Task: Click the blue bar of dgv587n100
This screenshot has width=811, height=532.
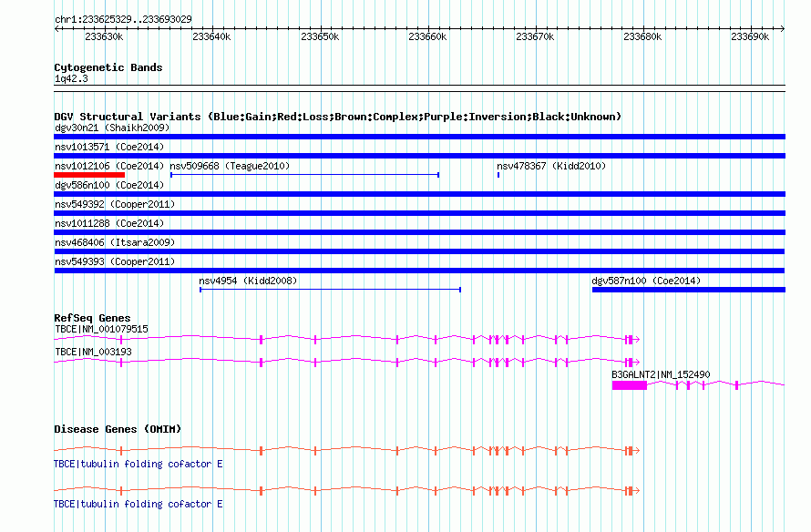Action: [x=689, y=290]
